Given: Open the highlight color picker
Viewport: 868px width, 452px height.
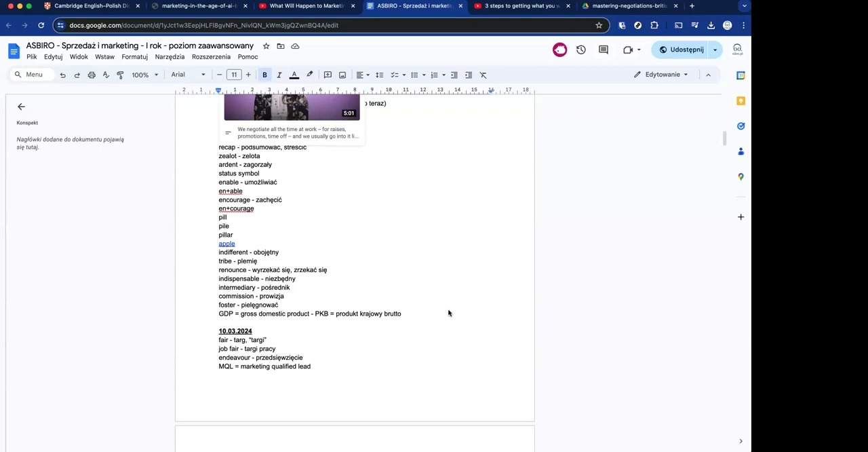Looking at the screenshot, I should click(309, 75).
